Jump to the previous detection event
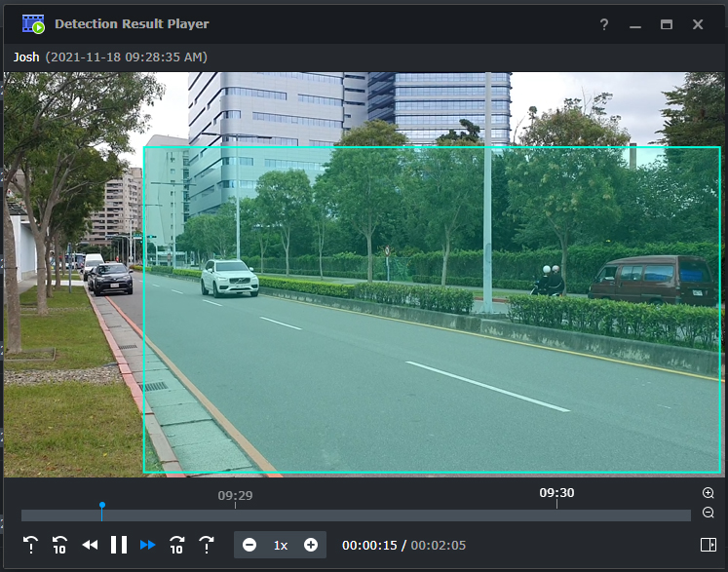Viewport: 728px width, 572px height. (x=31, y=545)
